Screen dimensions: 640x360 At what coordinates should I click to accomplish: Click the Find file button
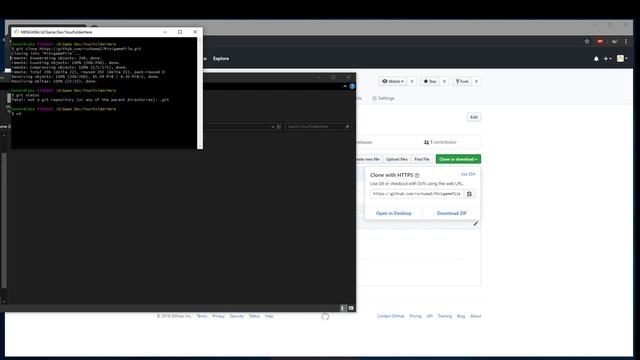[422, 159]
